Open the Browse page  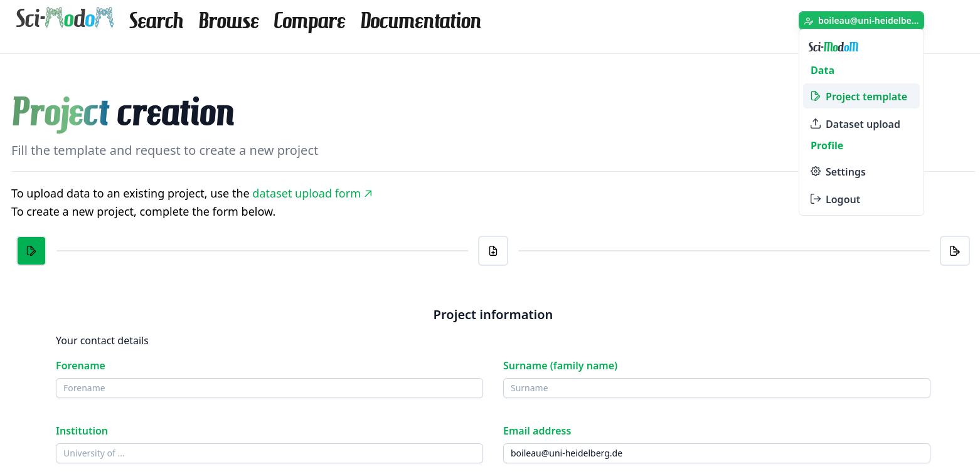(x=228, y=21)
